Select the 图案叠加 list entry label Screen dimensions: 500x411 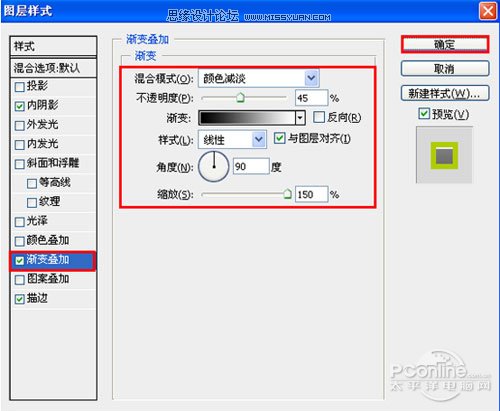[x=48, y=279]
